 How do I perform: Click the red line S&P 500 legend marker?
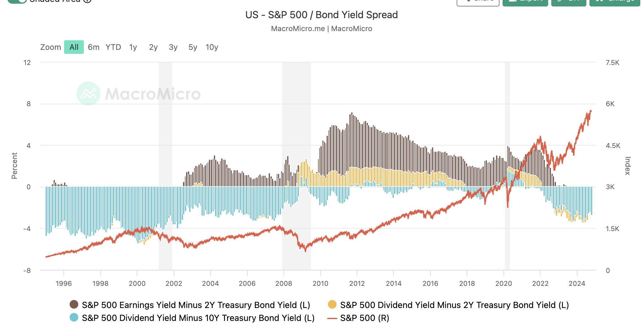click(332, 318)
